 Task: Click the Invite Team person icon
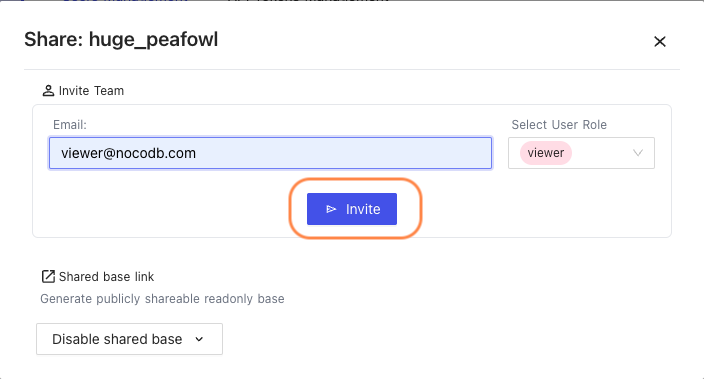click(x=48, y=91)
